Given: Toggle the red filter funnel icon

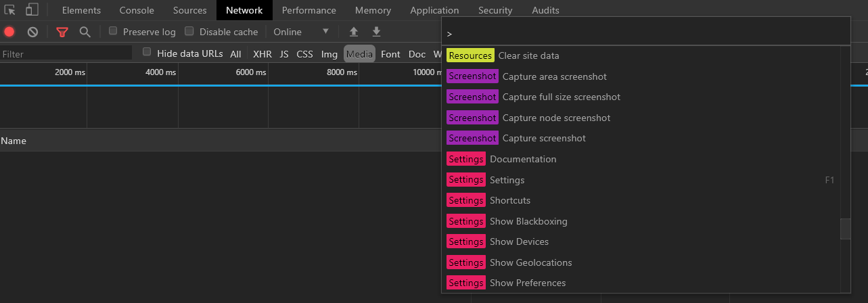Looking at the screenshot, I should [x=62, y=32].
